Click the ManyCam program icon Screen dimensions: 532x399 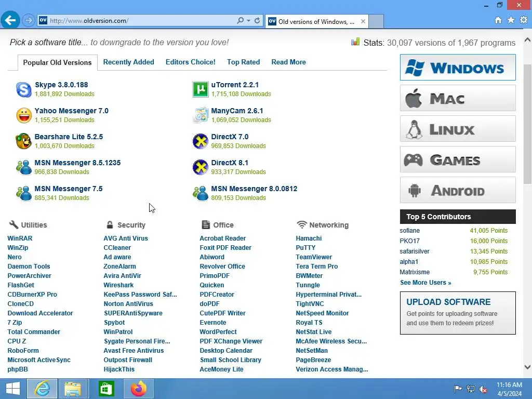coord(201,115)
